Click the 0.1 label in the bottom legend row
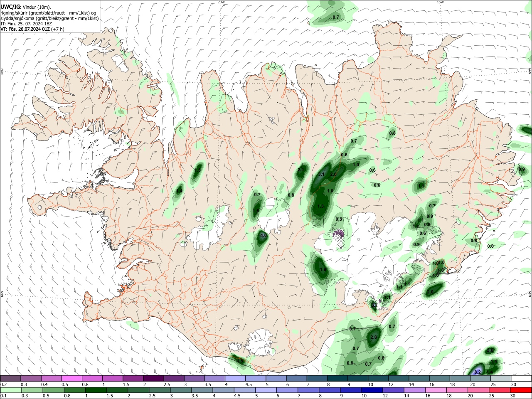 pos(3,396)
